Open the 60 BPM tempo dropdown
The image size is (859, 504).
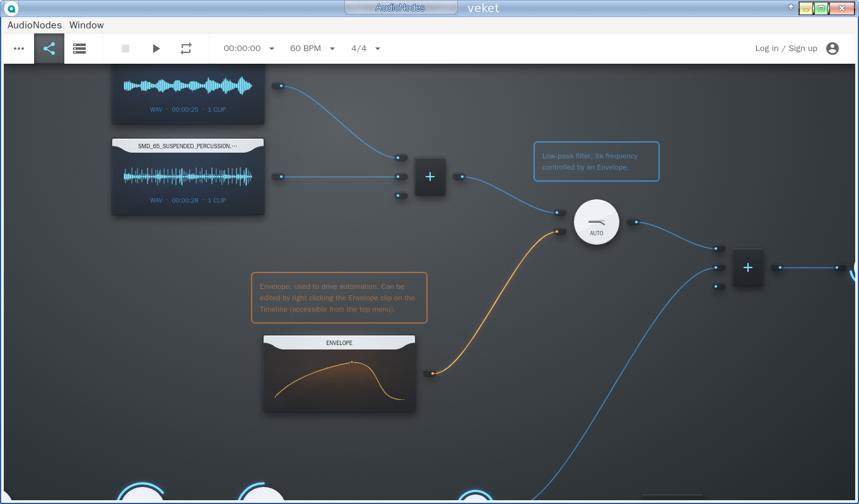coord(312,49)
